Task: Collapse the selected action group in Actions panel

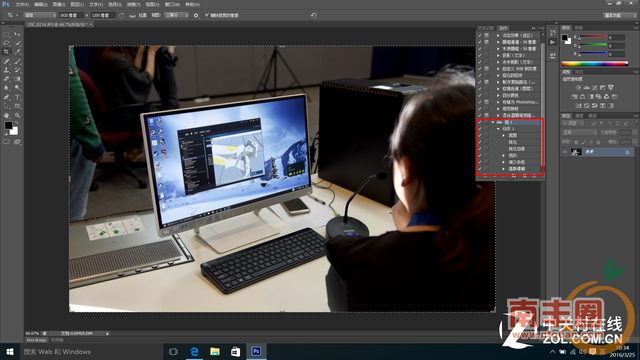Action: click(493, 122)
